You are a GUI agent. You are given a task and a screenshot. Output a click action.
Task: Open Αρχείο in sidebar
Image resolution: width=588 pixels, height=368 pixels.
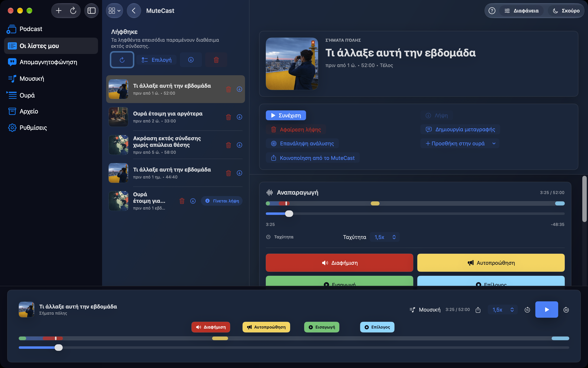51,111
